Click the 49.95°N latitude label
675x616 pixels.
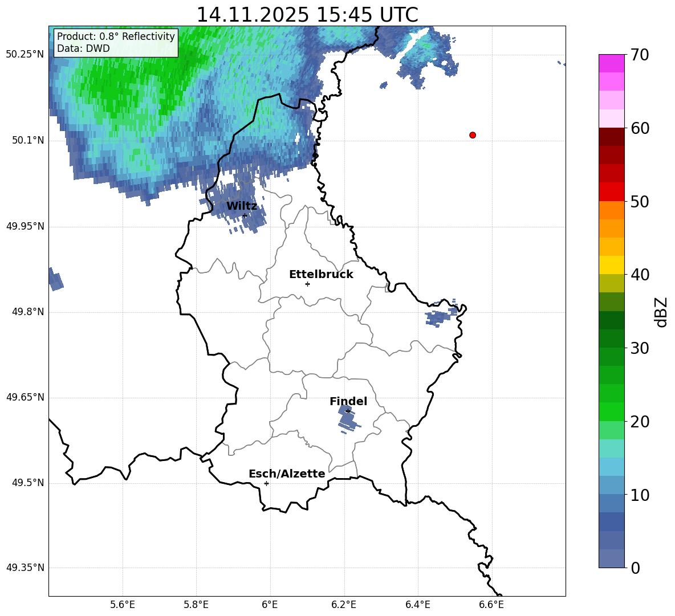(25, 226)
